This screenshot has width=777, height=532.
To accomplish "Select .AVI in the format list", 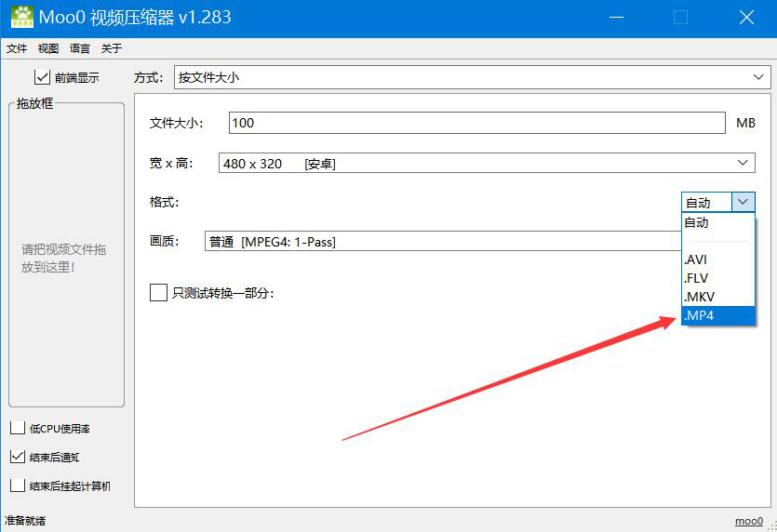I will click(718, 259).
